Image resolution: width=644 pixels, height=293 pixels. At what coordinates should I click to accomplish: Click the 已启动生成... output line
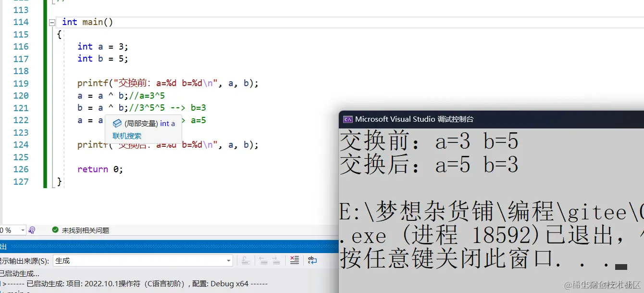click(20, 274)
